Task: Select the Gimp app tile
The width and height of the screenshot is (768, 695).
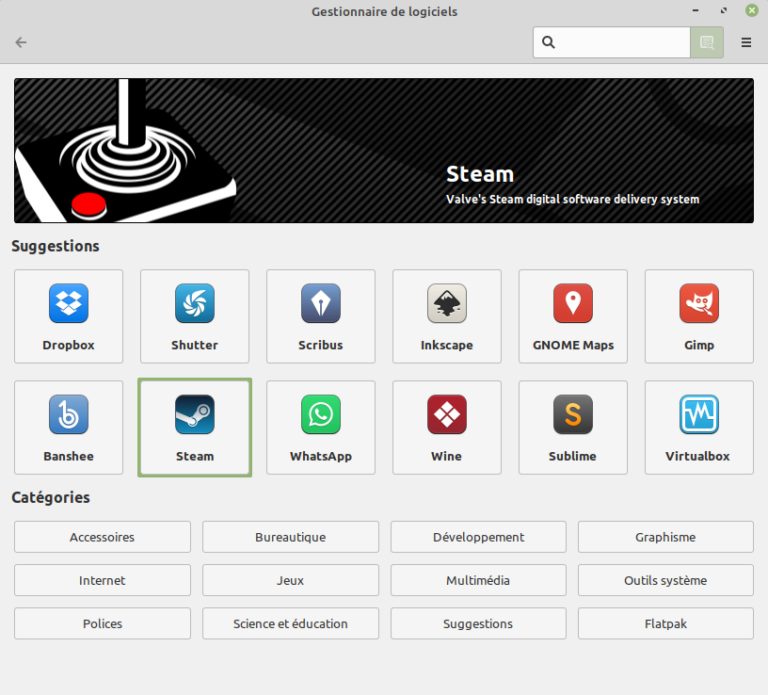Action: click(698, 315)
